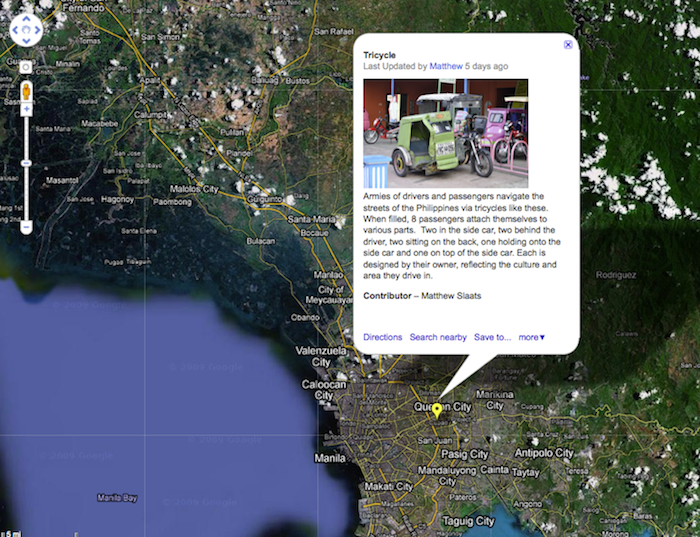Zoom in with the plus button
The image size is (700, 537).
(25, 108)
